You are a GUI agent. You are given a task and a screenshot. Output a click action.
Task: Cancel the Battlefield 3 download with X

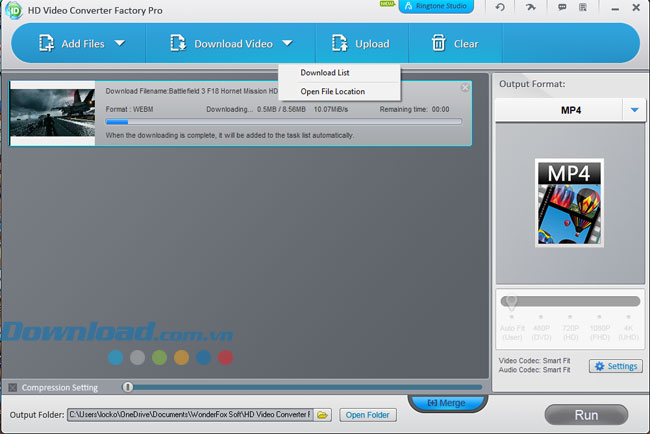pos(465,87)
